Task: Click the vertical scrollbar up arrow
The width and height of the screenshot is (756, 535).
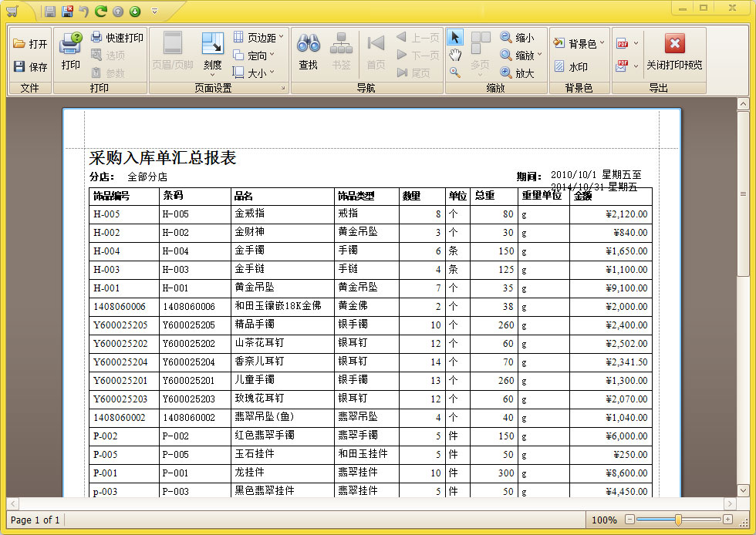Action: (743, 104)
